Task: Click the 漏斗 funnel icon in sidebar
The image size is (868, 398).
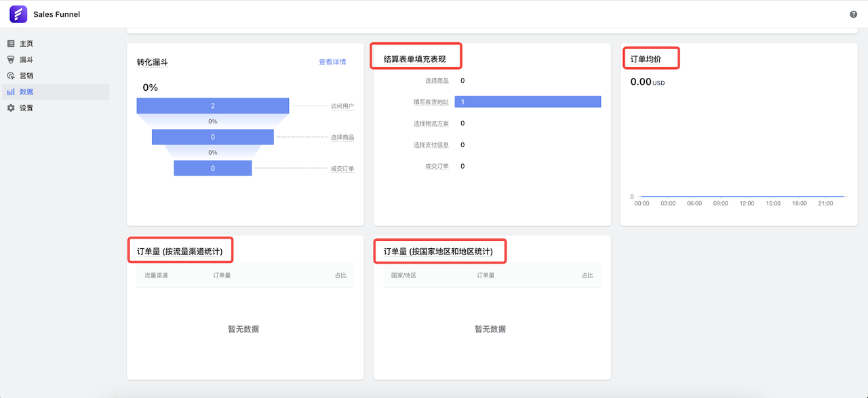Action: click(11, 60)
